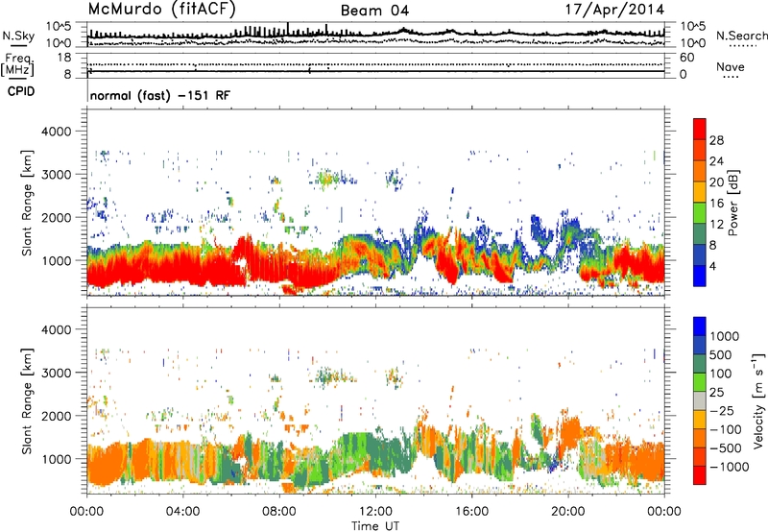This screenshot has width=768, height=532.
Task: Click the blue top of velocity colorbar
Action: [x=700, y=326]
